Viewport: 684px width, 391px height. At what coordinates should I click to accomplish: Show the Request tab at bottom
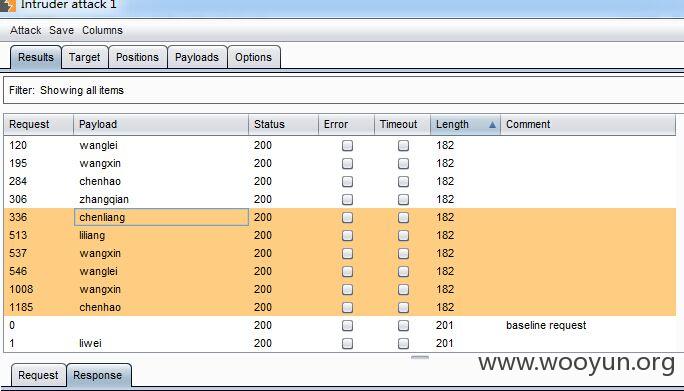(x=38, y=375)
